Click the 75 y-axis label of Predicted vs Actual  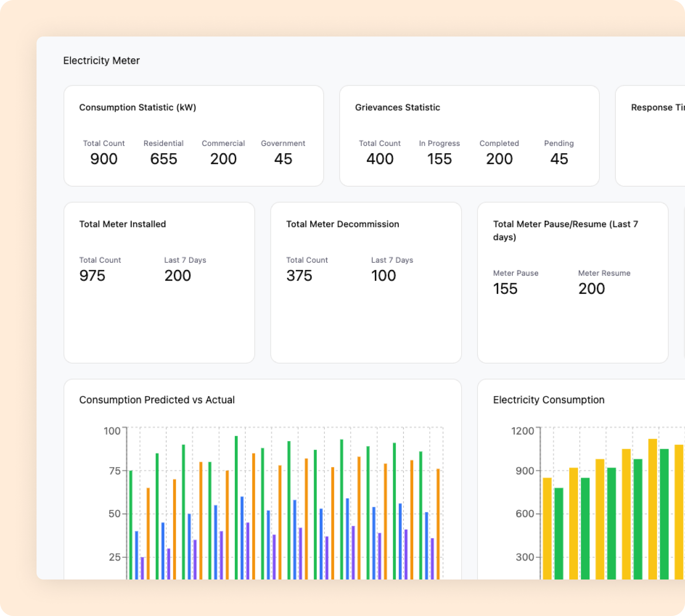point(115,471)
